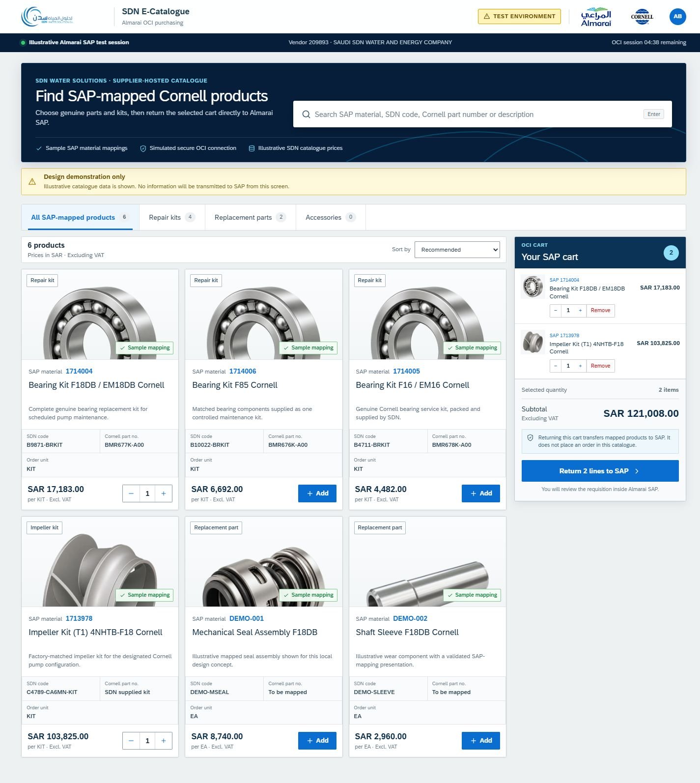Increase Bearing Kit F18DB quantity in product card

(164, 493)
